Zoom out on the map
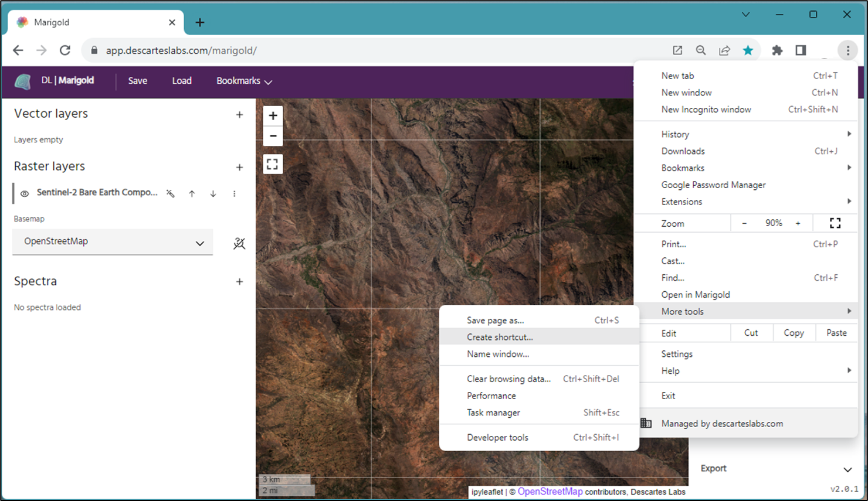This screenshot has height=501, width=868. click(273, 136)
